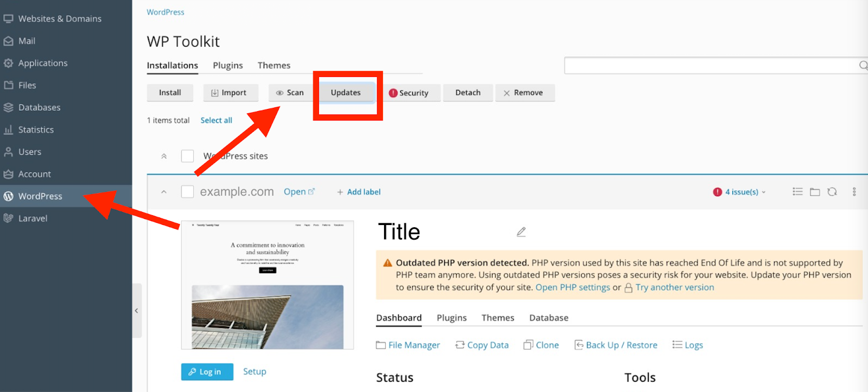Image resolution: width=868 pixels, height=392 pixels.
Task: Click the site preview thumbnail
Action: click(x=267, y=285)
